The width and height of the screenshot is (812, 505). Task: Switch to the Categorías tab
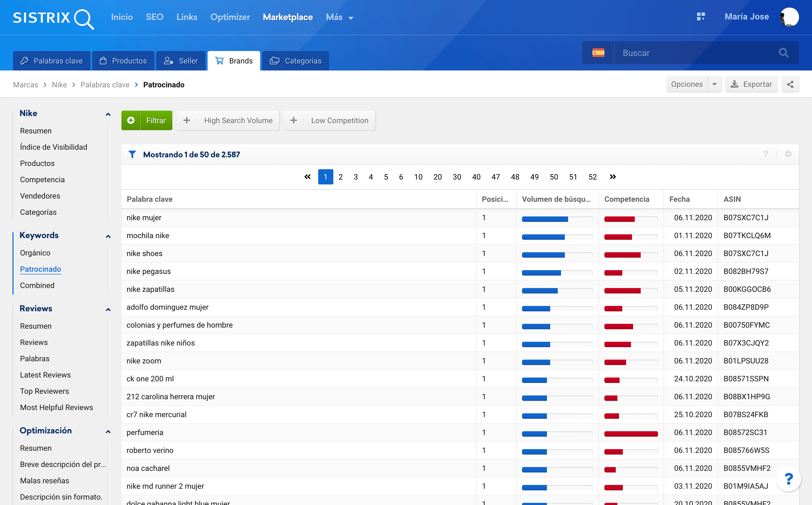pos(295,61)
